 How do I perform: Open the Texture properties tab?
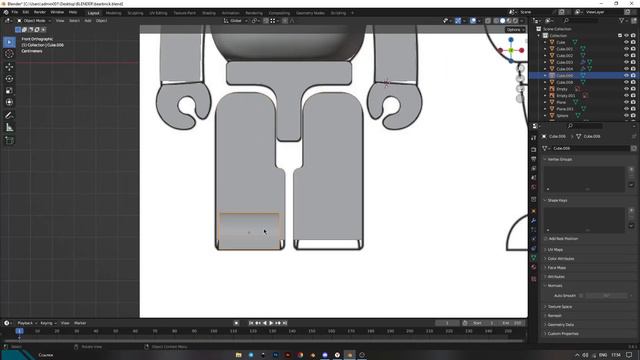click(533, 279)
